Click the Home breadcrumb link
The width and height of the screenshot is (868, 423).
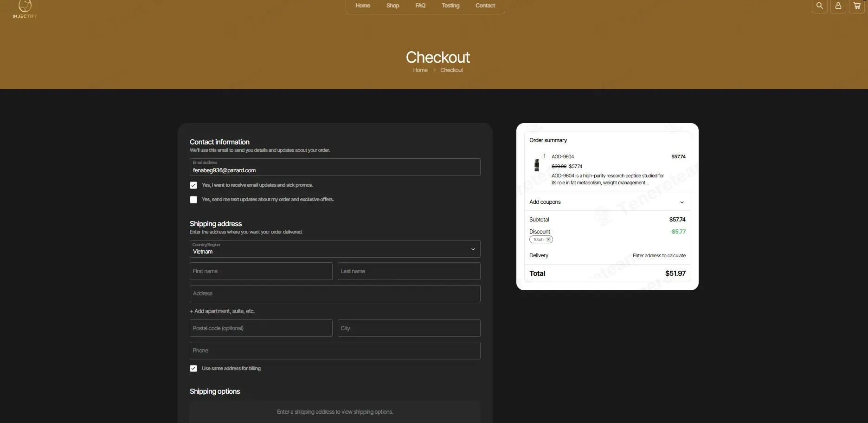pos(420,70)
